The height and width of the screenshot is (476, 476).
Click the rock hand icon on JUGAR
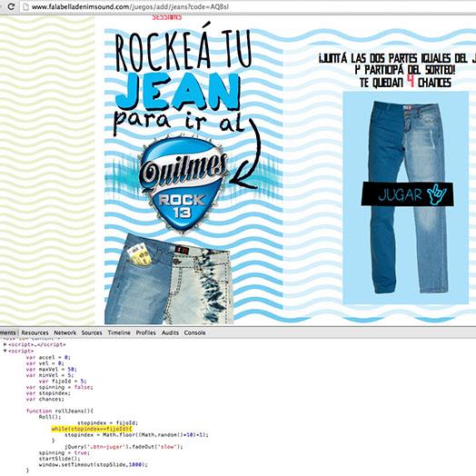[437, 194]
